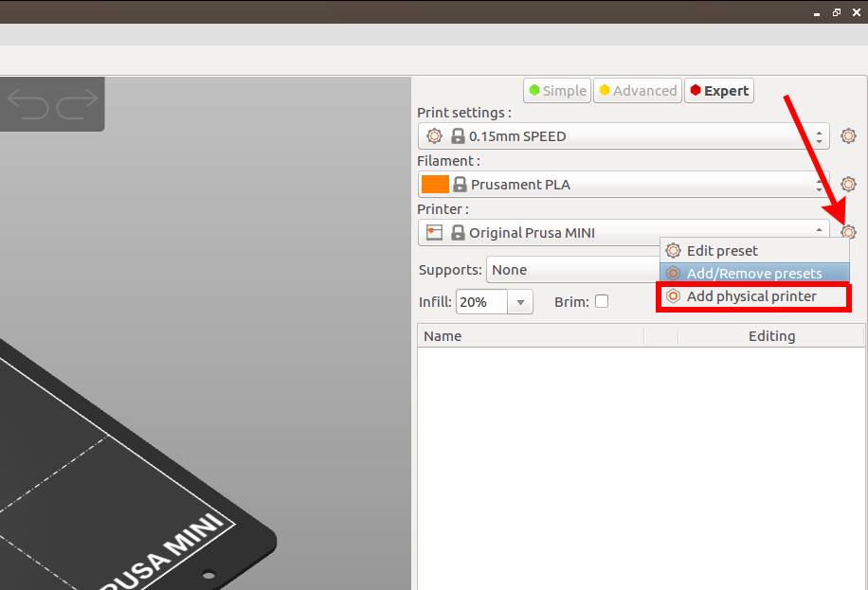Restore down the application window
The width and height of the screenshot is (868, 590).
(837, 12)
